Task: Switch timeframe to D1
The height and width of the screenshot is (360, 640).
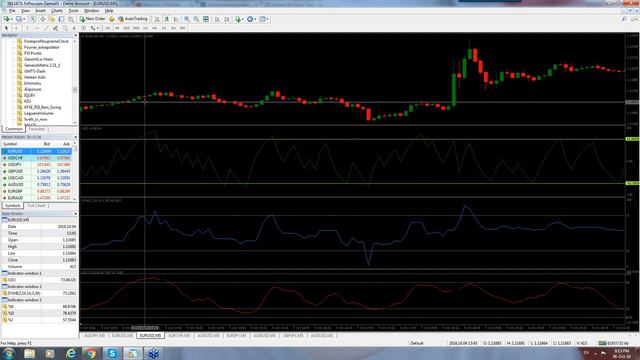Action: point(164,28)
